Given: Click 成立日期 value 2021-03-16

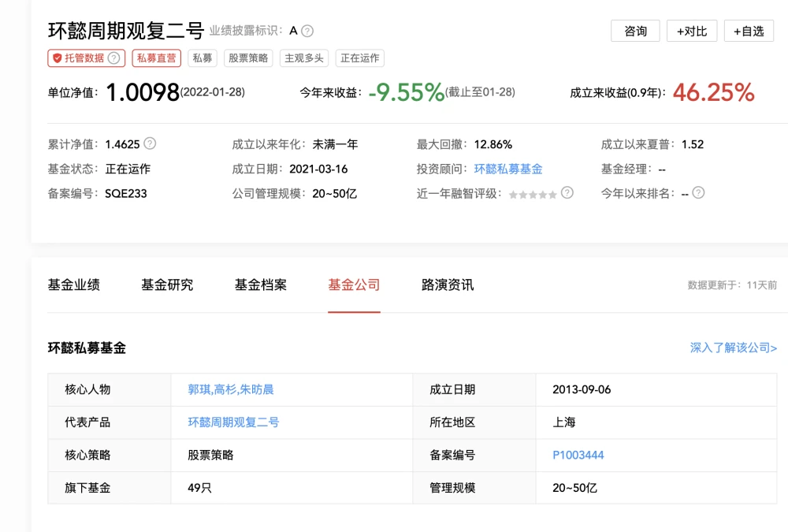Looking at the screenshot, I should (x=318, y=169).
